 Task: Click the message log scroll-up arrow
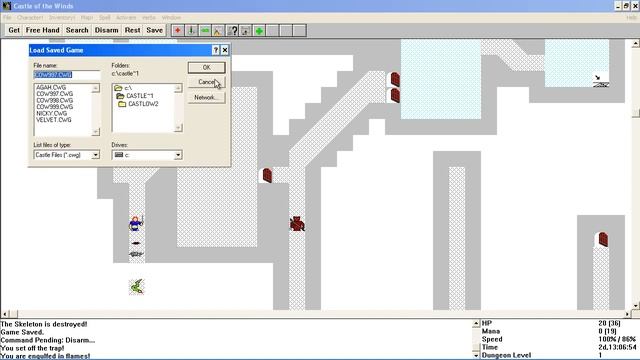[476, 323]
